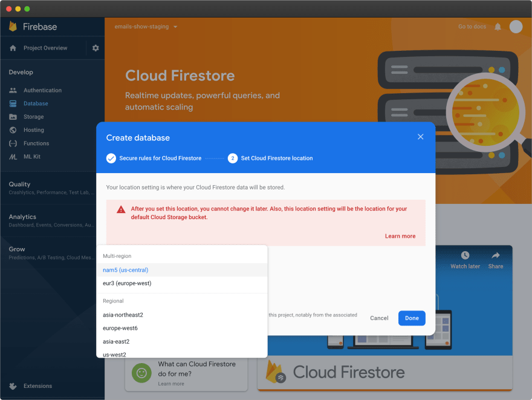The width and height of the screenshot is (532, 400).
Task: Click the ML Kit icon
Action: [13, 157]
